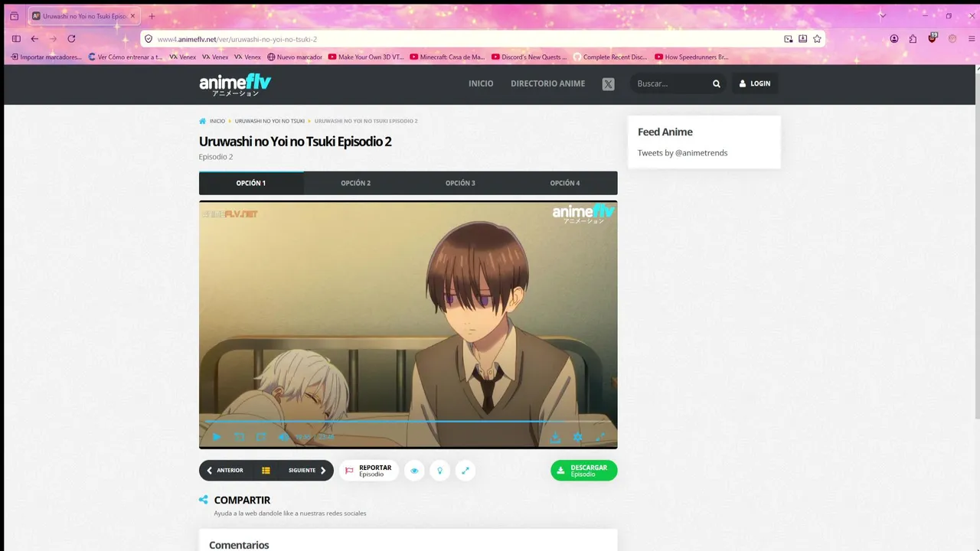Viewport: 980px width, 551px height.
Task: Play the video with the player's play icon
Action: [217, 437]
